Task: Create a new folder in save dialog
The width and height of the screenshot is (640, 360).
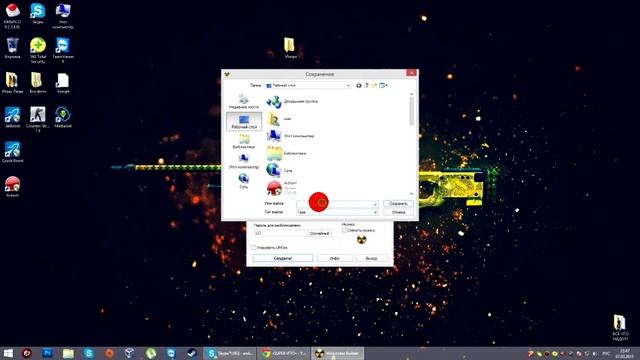Action: point(374,85)
